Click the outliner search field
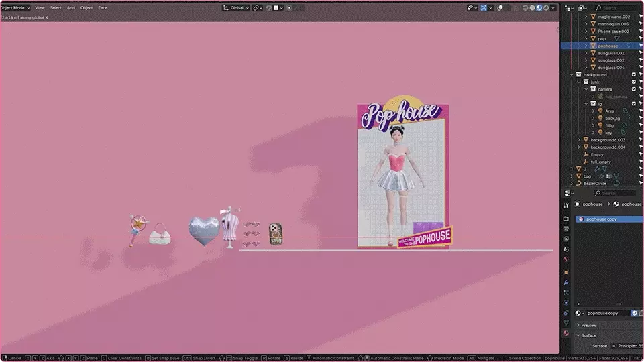The height and width of the screenshot is (362, 644). click(615, 8)
